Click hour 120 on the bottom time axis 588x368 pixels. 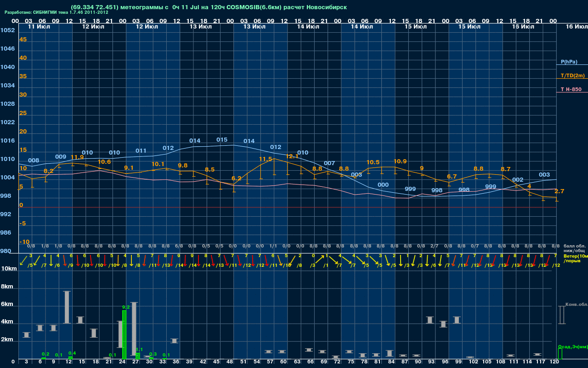(554, 362)
